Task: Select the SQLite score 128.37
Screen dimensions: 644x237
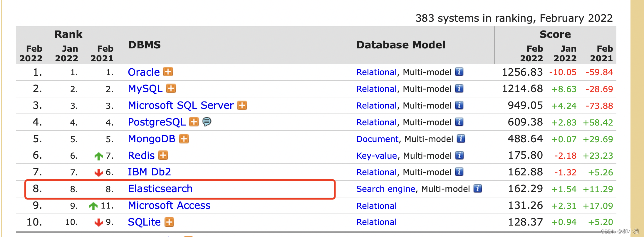Action: click(525, 222)
